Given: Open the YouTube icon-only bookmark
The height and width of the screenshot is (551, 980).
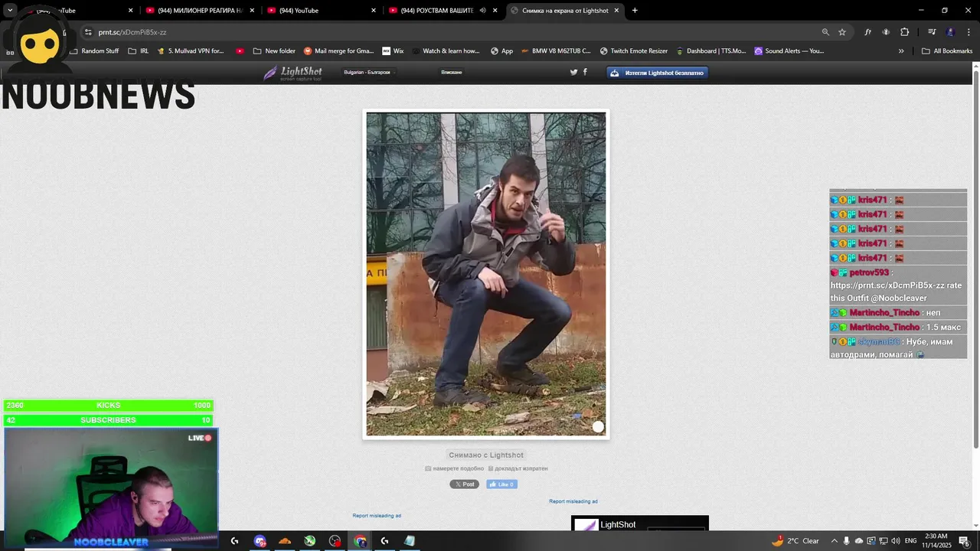Looking at the screenshot, I should pos(240,51).
